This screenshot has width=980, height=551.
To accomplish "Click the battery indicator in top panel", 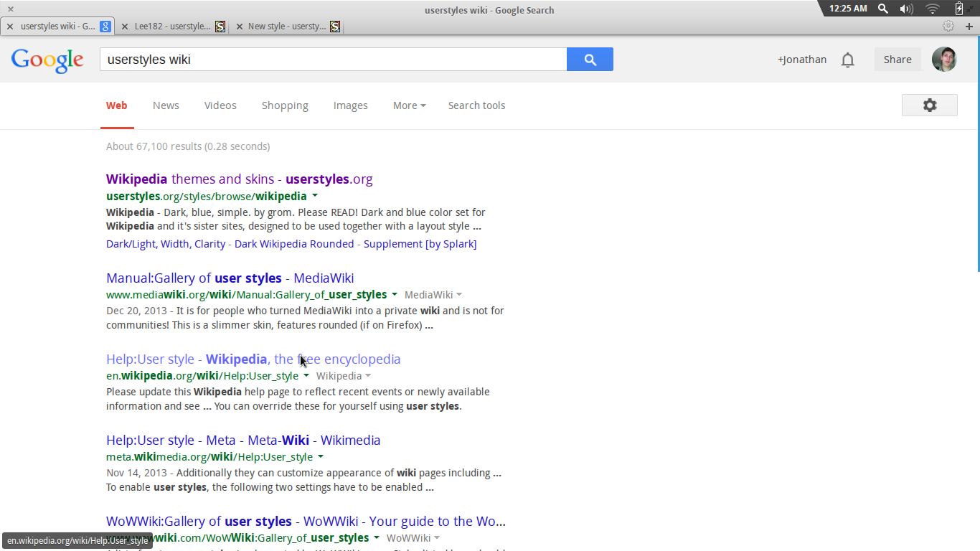I will pos(959,9).
